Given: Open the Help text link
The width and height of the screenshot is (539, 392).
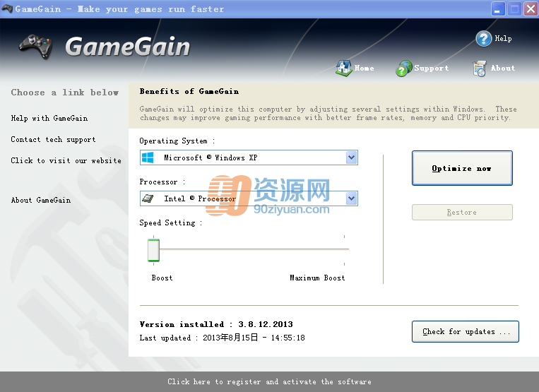Looking at the screenshot, I should tap(503, 38).
